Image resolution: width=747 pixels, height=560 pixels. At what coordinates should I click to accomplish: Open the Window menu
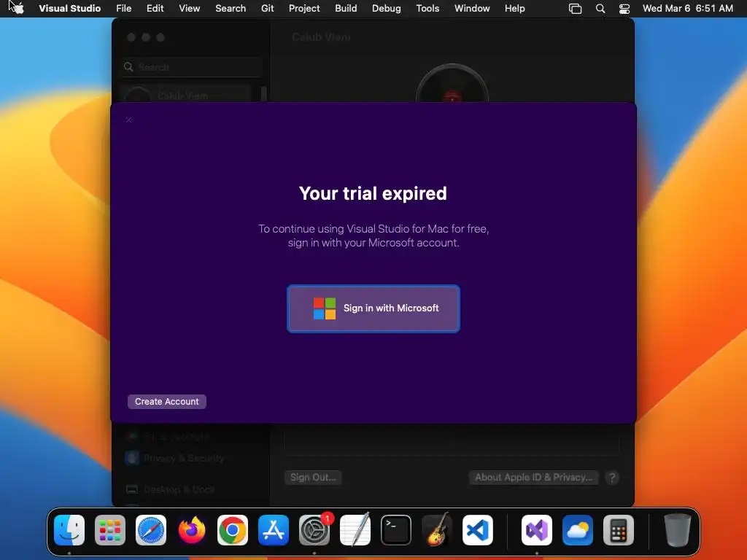click(472, 8)
